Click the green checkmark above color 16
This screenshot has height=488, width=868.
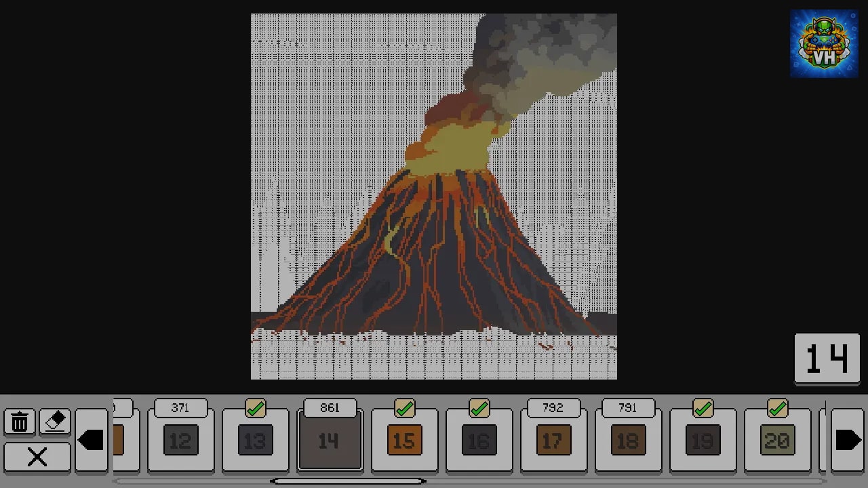(x=479, y=408)
